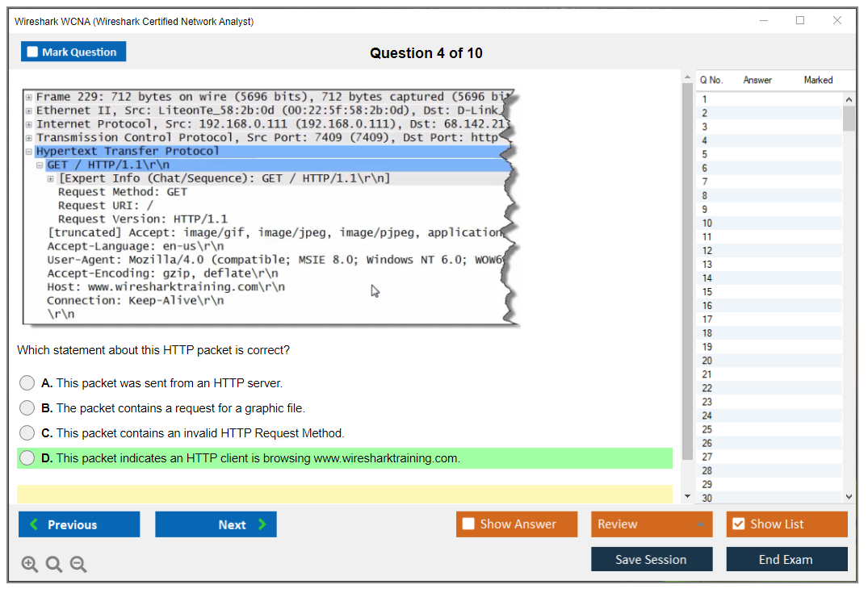
Task: Minimize the exam window
Action: [x=763, y=21]
